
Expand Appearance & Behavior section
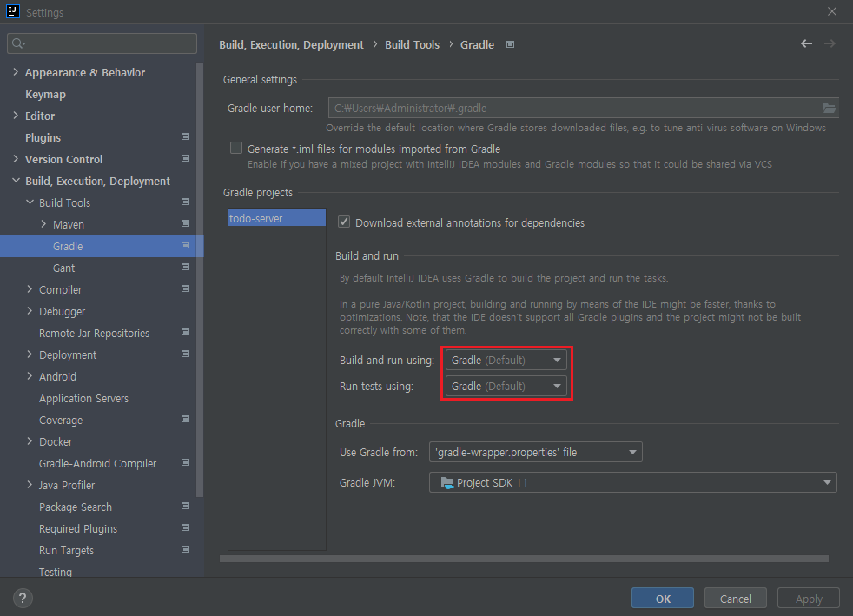[16, 72]
